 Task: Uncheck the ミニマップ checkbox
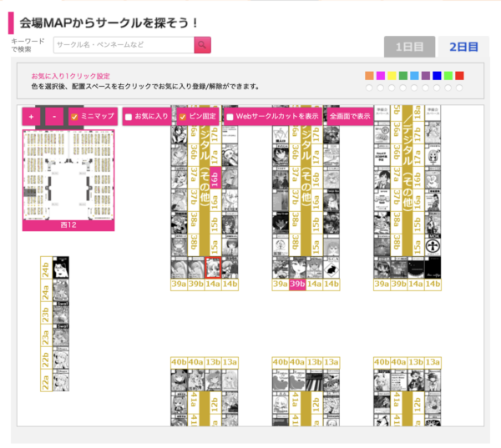point(74,117)
